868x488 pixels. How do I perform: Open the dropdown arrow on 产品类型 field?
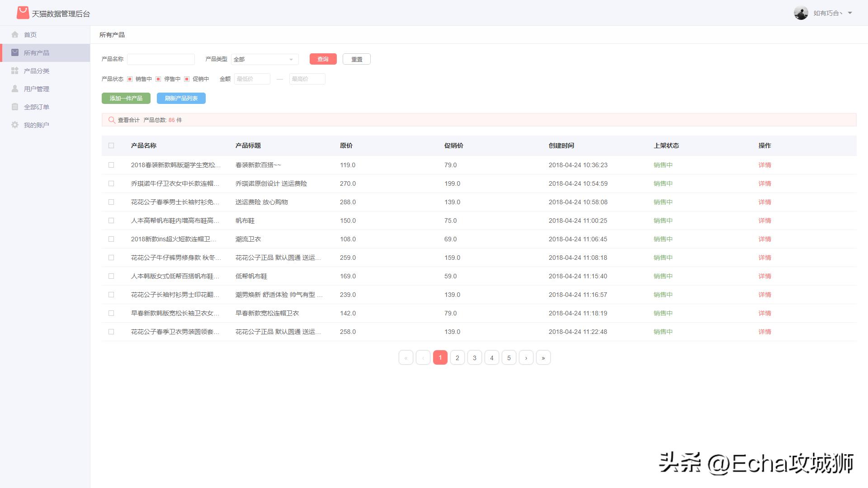292,59
